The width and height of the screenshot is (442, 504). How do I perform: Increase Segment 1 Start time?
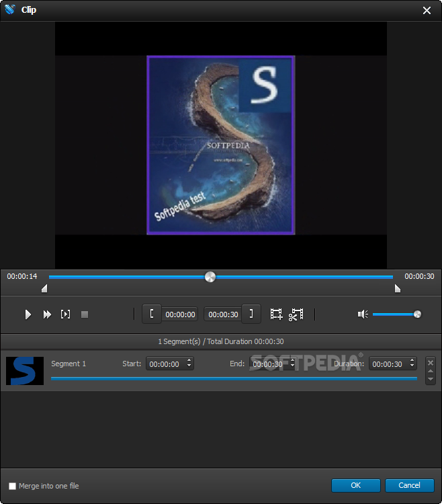point(189,360)
